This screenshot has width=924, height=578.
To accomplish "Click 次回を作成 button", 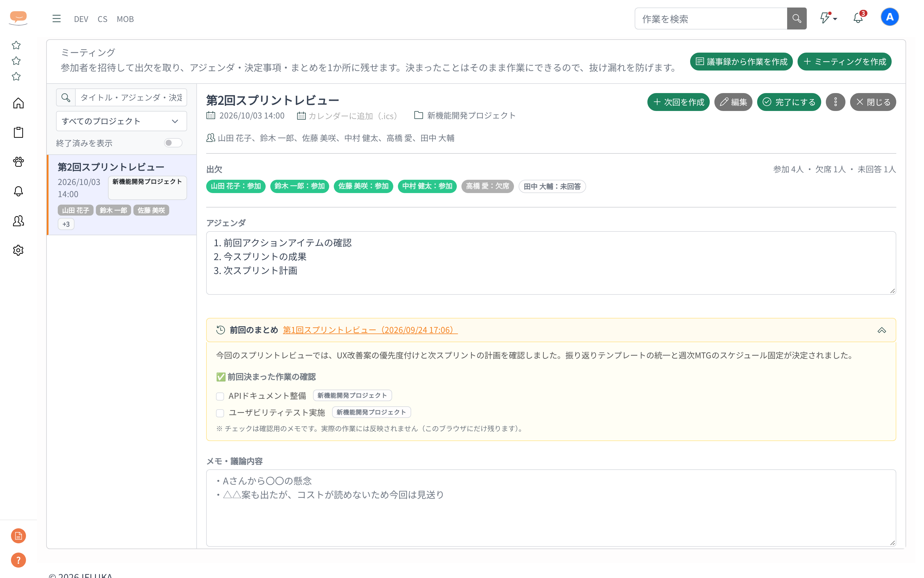I will [x=678, y=102].
